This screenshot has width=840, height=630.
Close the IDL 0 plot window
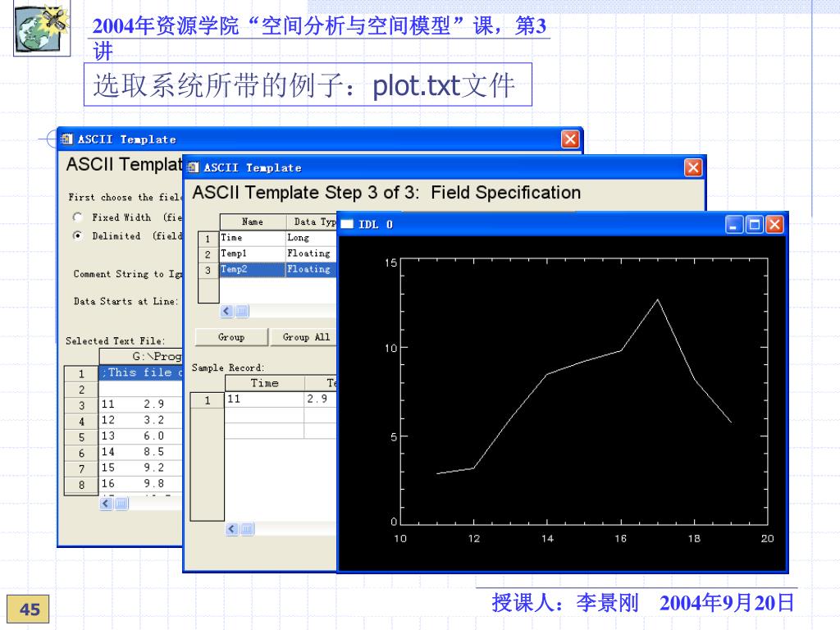click(774, 225)
